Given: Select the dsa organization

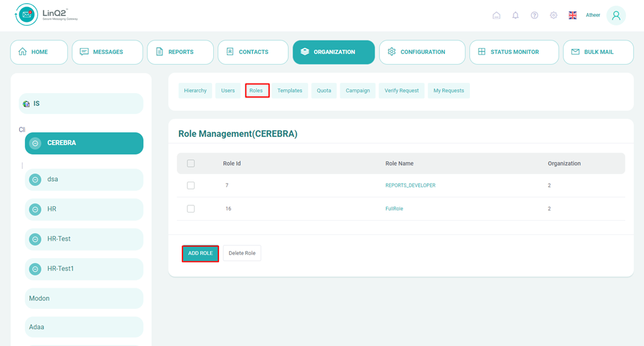Looking at the screenshot, I should point(84,179).
